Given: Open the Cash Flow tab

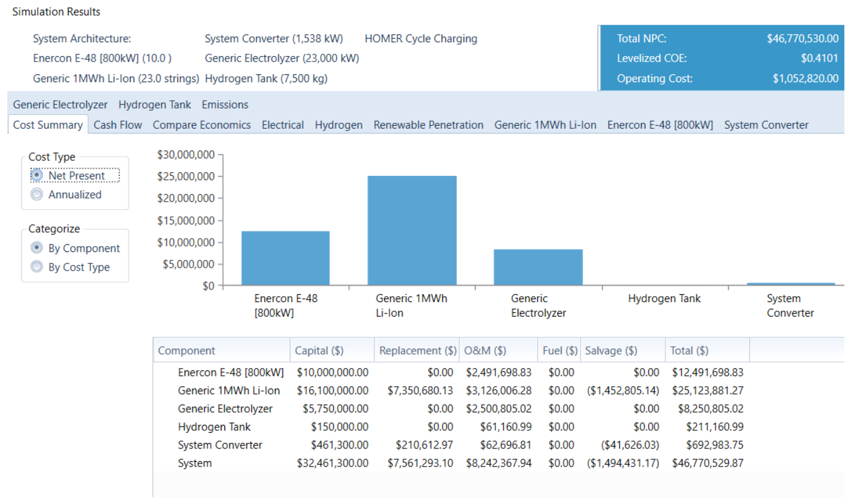Looking at the screenshot, I should (x=118, y=124).
